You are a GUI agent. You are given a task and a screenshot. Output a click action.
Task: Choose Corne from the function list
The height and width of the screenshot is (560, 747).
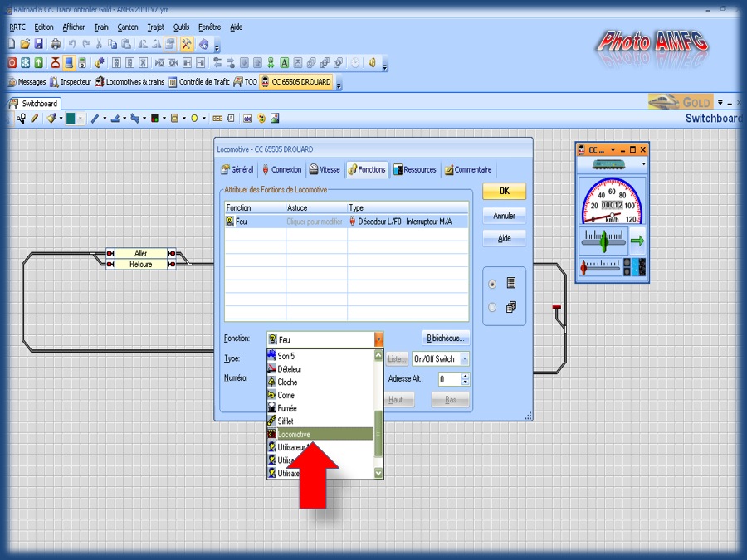click(x=320, y=395)
